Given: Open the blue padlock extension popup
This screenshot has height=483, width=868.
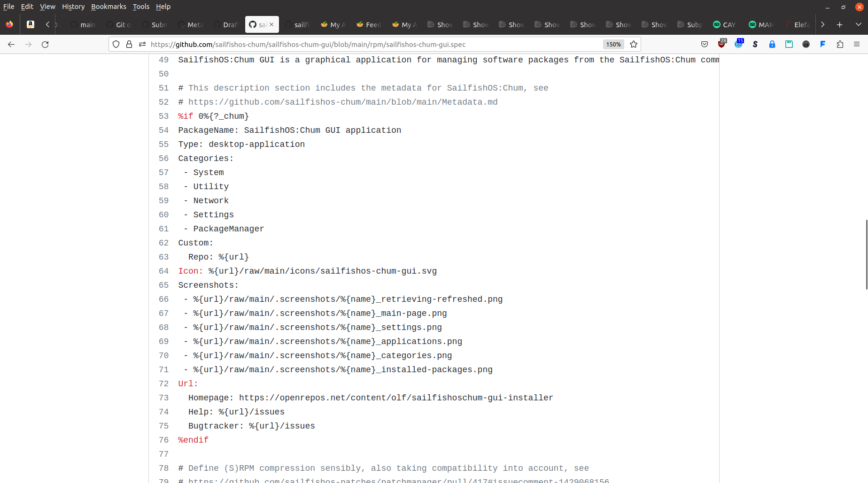Looking at the screenshot, I should click(772, 44).
